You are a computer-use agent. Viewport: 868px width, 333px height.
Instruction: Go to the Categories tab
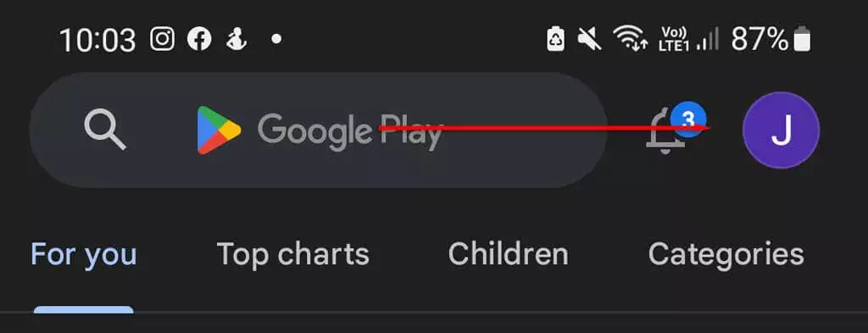click(726, 254)
